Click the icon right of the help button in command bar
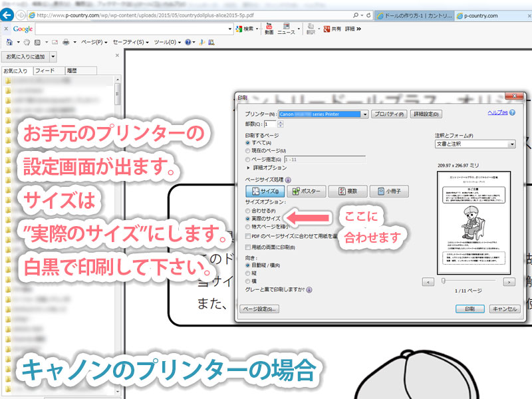 [202, 43]
